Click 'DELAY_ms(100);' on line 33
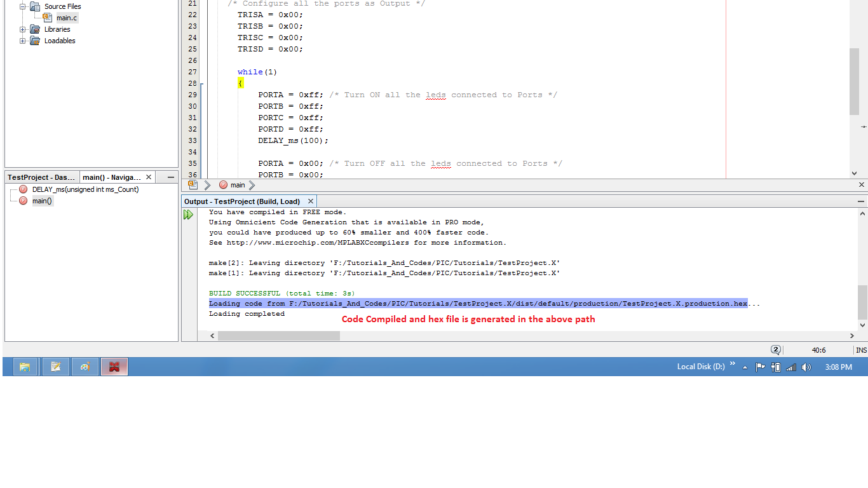This screenshot has width=868, height=488. coord(293,140)
